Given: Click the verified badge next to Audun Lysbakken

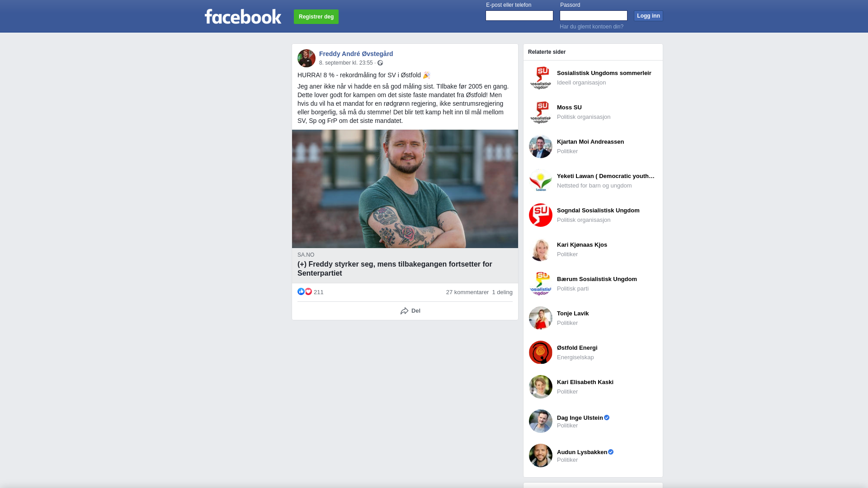Looking at the screenshot, I should (x=611, y=452).
